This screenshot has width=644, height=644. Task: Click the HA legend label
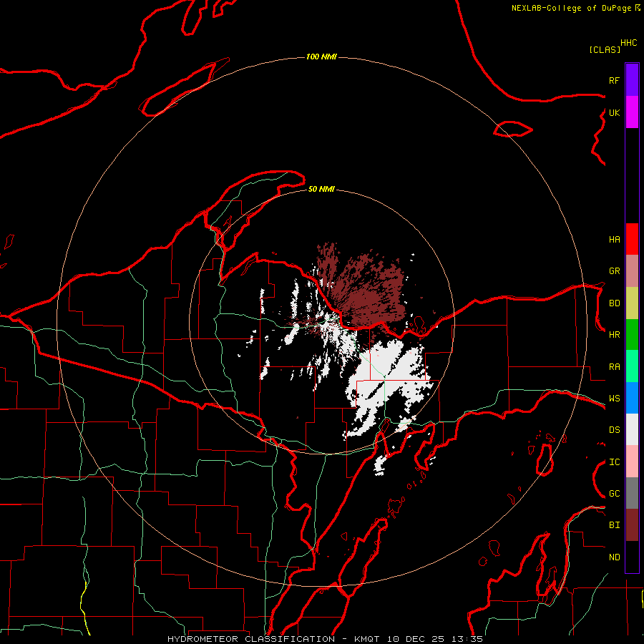(x=614, y=239)
